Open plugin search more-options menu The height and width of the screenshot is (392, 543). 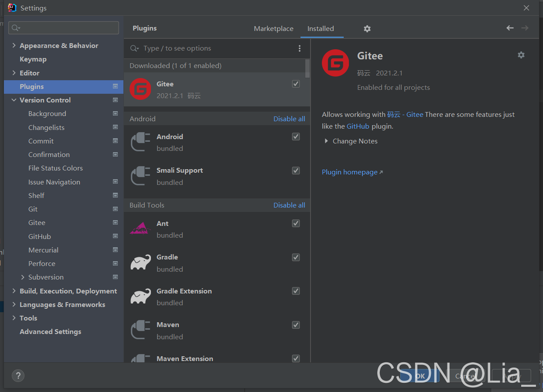(x=299, y=48)
